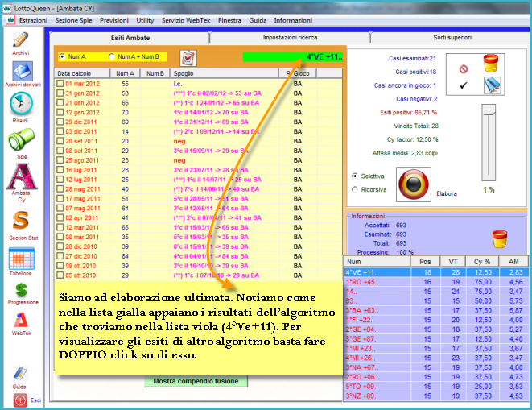
Task: Click trash bin icon in Informazioni panel
Action: tap(500, 238)
